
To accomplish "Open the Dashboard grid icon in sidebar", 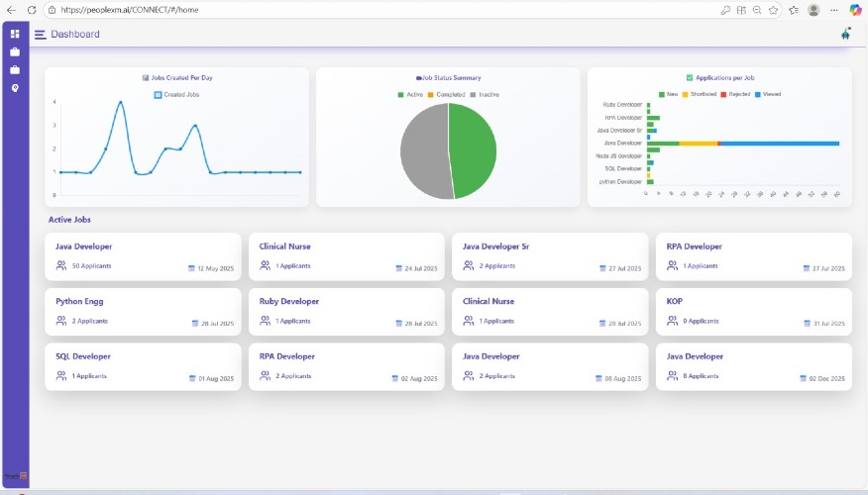I will coord(15,34).
